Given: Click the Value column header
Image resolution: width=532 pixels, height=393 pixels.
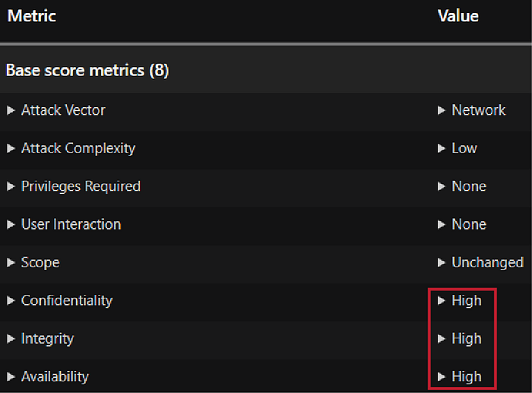Looking at the screenshot, I should [458, 16].
